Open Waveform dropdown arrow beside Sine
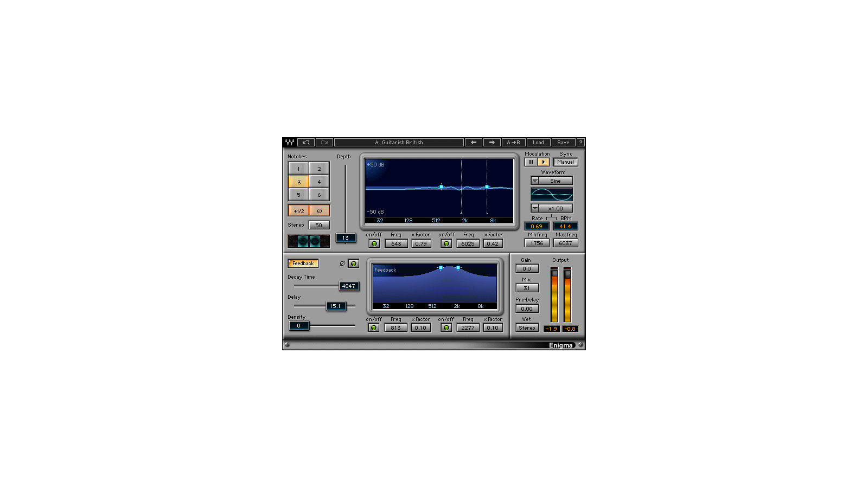Image resolution: width=868 pixels, height=488 pixels. 535,181
